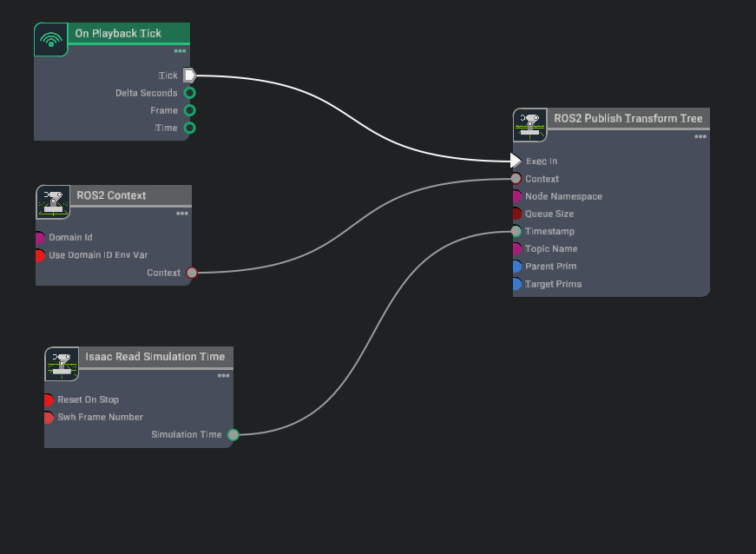Click the Node Namespace label

tap(563, 196)
